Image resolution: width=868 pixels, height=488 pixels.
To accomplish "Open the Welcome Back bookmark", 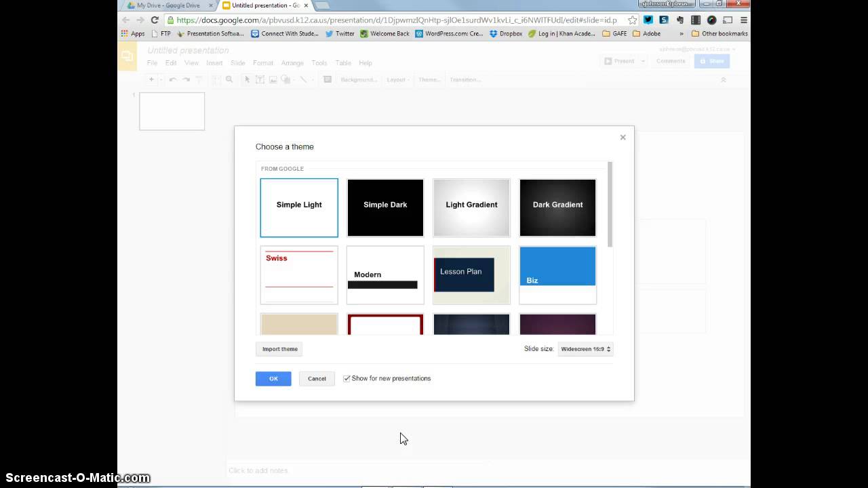I will [384, 33].
